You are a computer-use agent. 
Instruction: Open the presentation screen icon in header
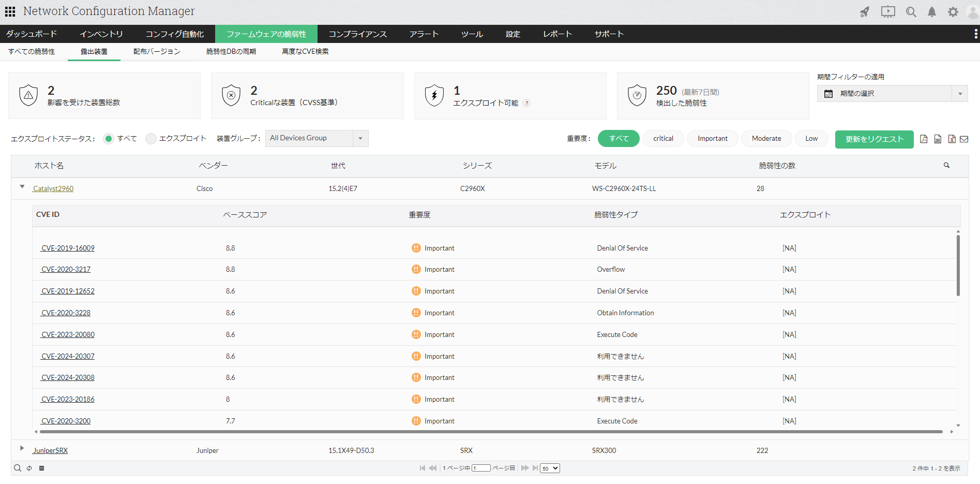888,12
